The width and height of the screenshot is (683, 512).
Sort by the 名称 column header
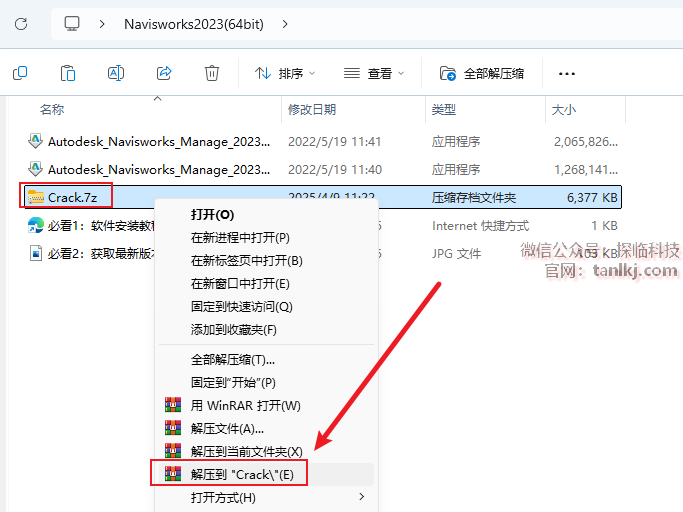pos(52,109)
